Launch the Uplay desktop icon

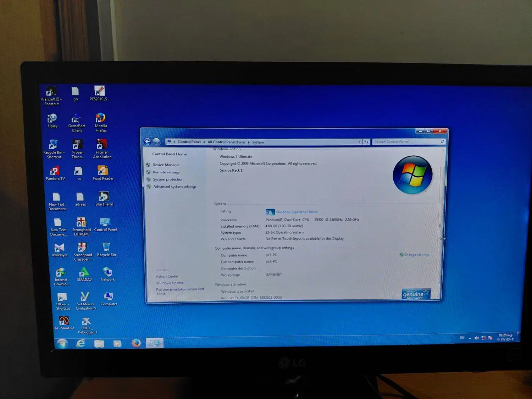coord(52,121)
